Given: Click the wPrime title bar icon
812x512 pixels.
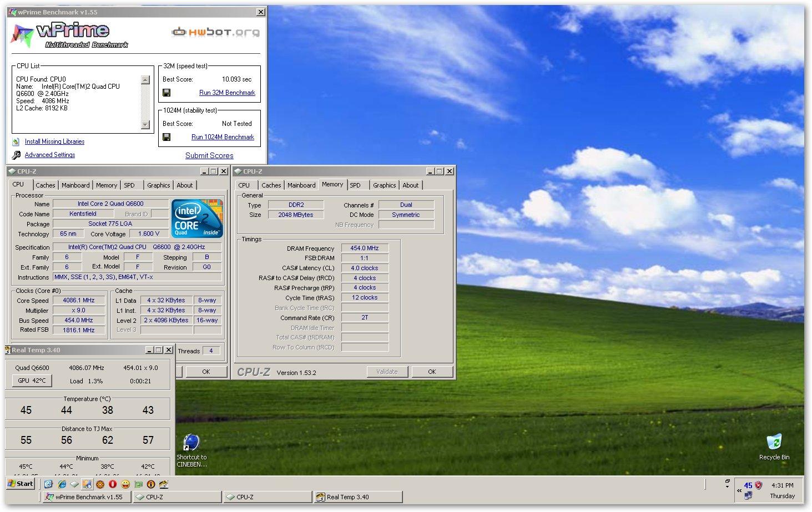Looking at the screenshot, I should point(13,12).
